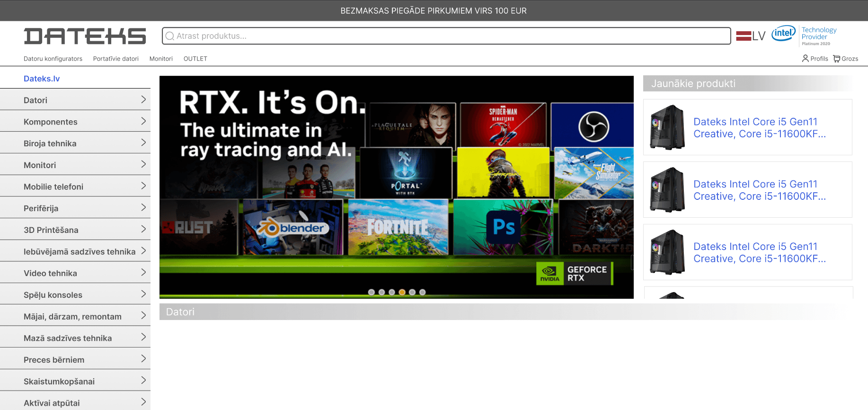Open the RTX It's On promotional banner
Image resolution: width=868 pixels, height=410 pixels.
397,187
